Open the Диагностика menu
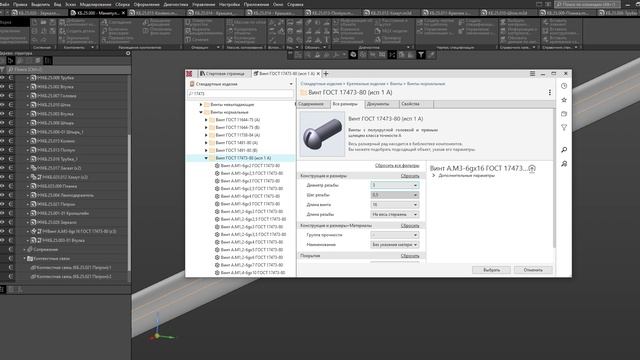Viewport: 640px width, 360px height. click(176, 4)
